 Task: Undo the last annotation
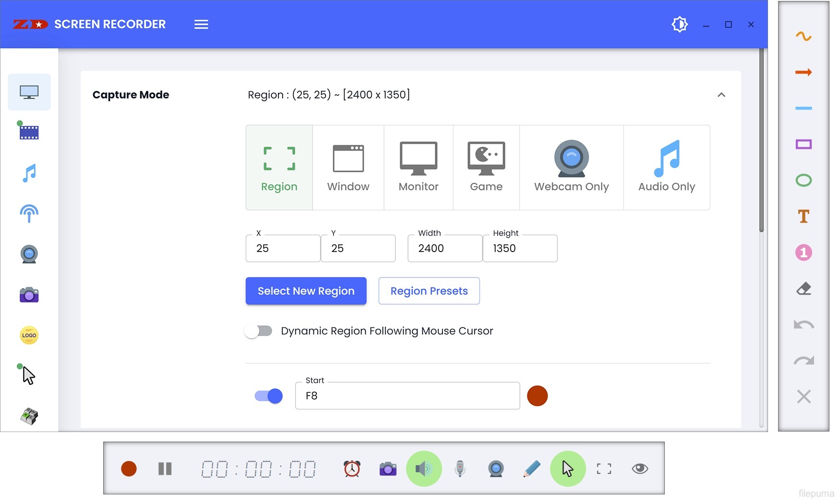click(804, 324)
